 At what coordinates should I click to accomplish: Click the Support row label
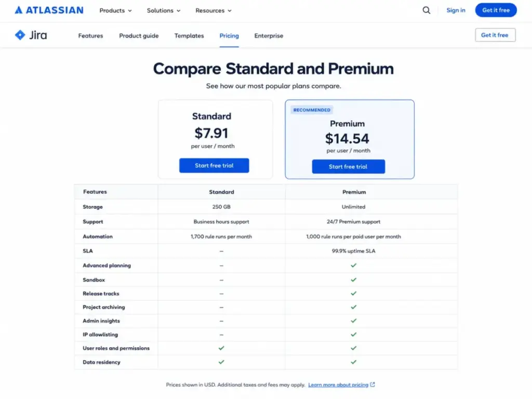click(x=92, y=221)
